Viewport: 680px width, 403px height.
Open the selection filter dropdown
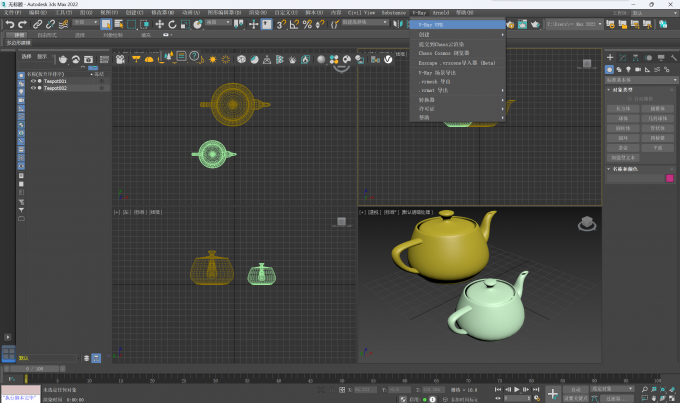(x=85, y=22)
